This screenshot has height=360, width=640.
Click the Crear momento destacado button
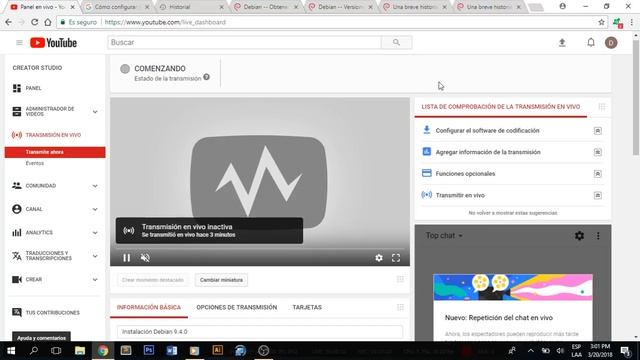(x=153, y=280)
